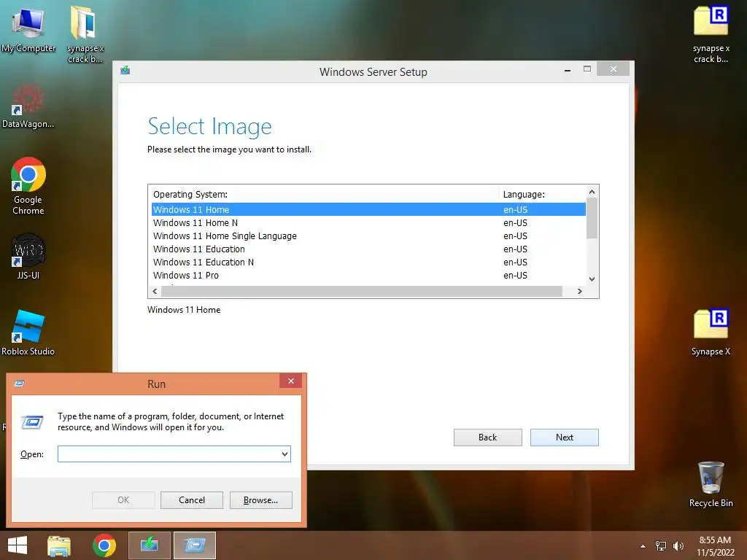This screenshot has width=747, height=560.
Task: Select the synapse x crack folder above the Synapse X folder
Action: (x=711, y=34)
